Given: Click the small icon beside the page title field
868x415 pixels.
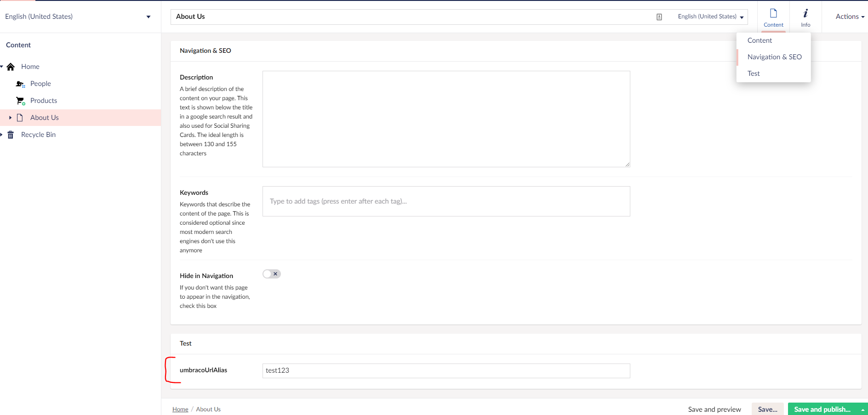Looking at the screenshot, I should (x=659, y=17).
